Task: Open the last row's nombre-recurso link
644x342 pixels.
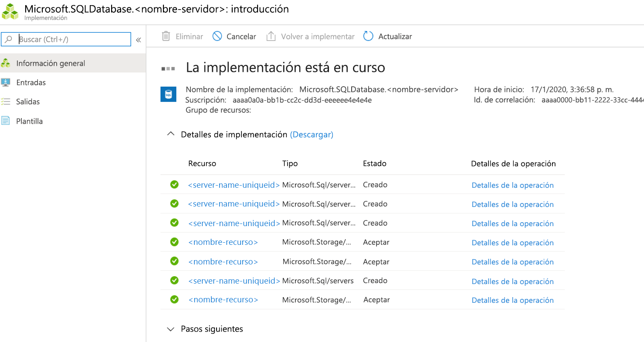Action: [x=223, y=300]
